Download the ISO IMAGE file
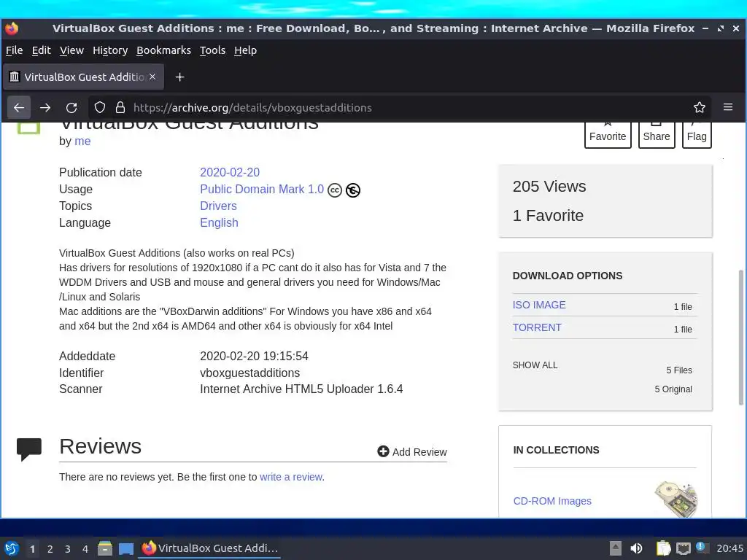 (539, 305)
